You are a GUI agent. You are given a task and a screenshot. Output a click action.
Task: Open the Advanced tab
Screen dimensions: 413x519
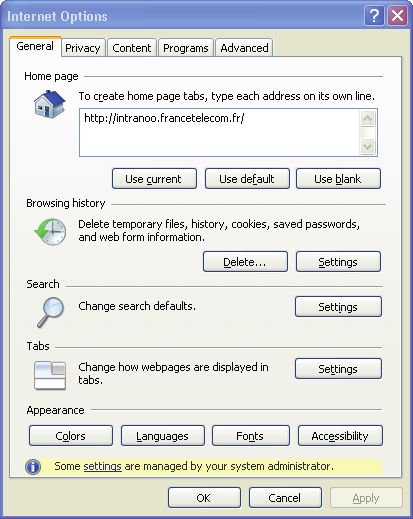point(244,48)
